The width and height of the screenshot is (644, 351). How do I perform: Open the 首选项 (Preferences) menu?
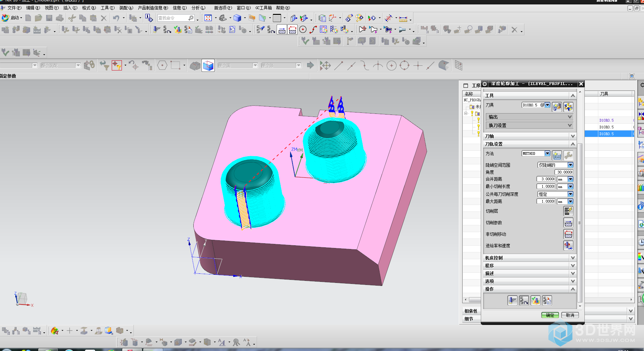point(223,8)
